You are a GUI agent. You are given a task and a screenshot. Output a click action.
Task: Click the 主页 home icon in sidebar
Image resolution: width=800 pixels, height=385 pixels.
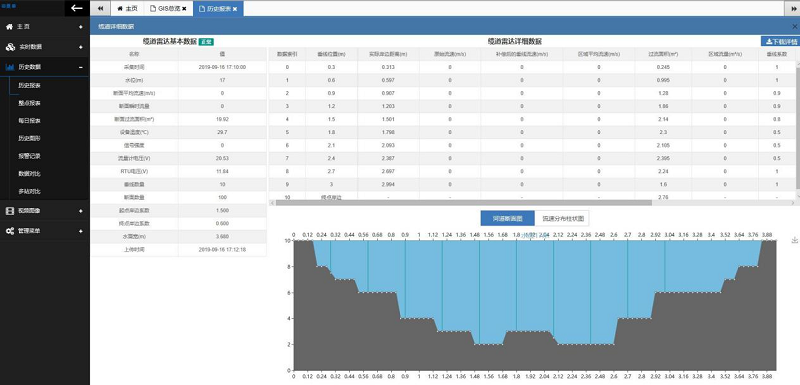click(9, 27)
